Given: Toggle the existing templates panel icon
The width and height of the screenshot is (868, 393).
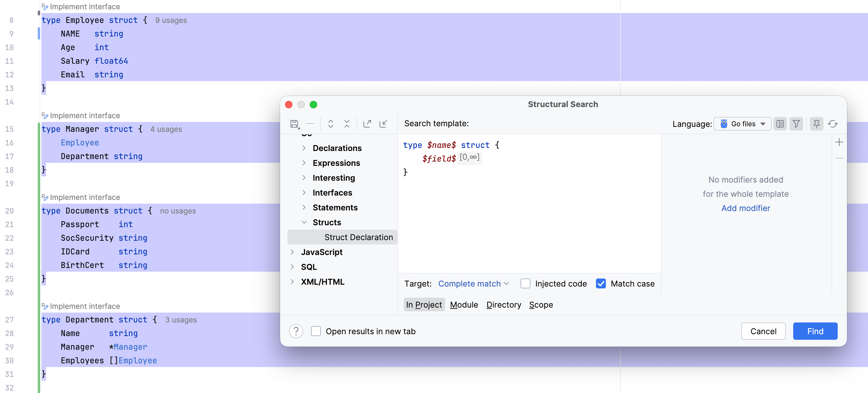Looking at the screenshot, I should 780,124.
